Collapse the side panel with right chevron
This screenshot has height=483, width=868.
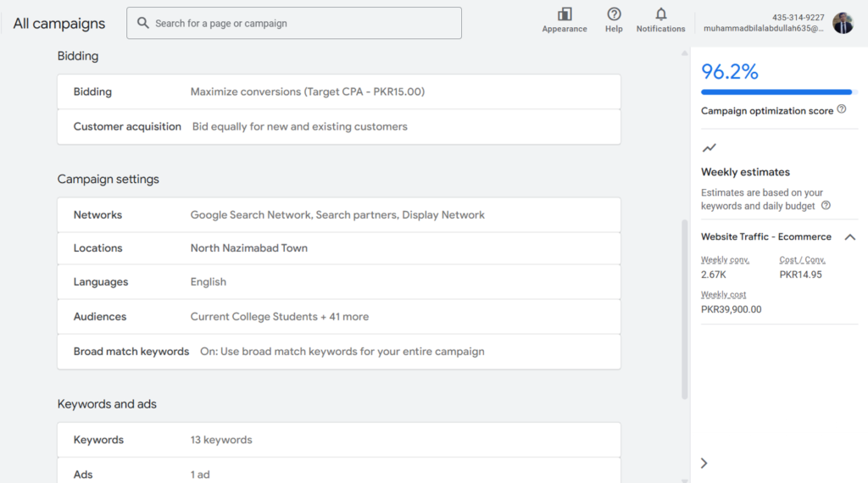[x=704, y=463]
